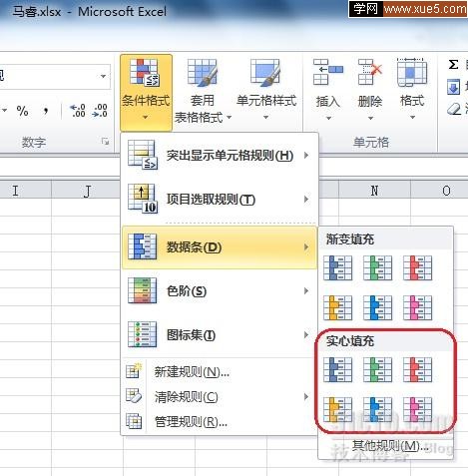Choose red solid fill data bar

(417, 369)
